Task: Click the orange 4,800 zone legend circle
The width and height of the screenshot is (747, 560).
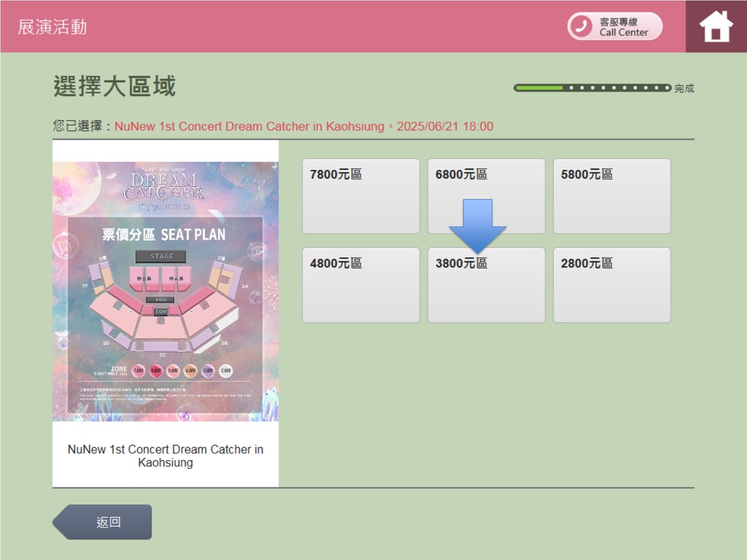Action: (190, 371)
